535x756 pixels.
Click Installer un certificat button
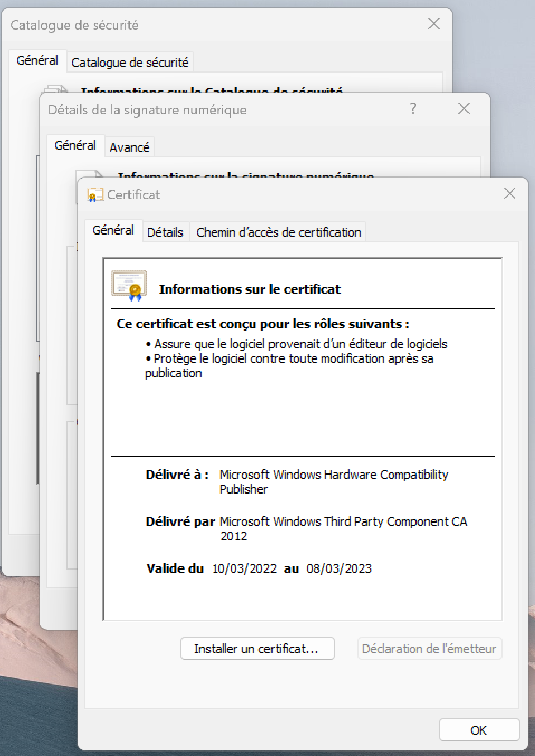(257, 648)
